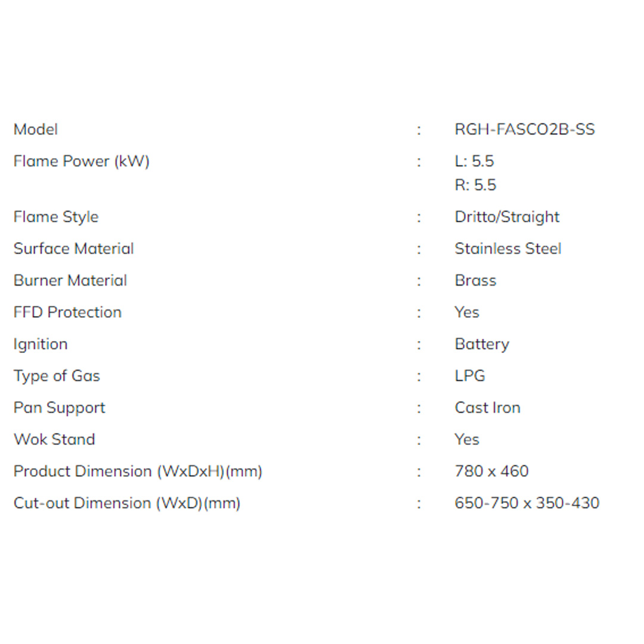644x644 pixels.
Task: Select the Cast Iron value
Action: point(487,407)
